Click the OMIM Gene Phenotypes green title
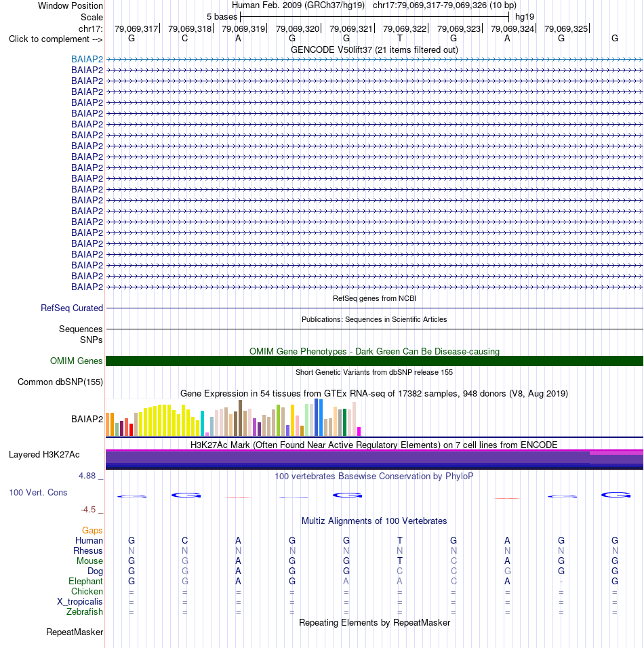The width and height of the screenshot is (644, 648). (x=374, y=352)
